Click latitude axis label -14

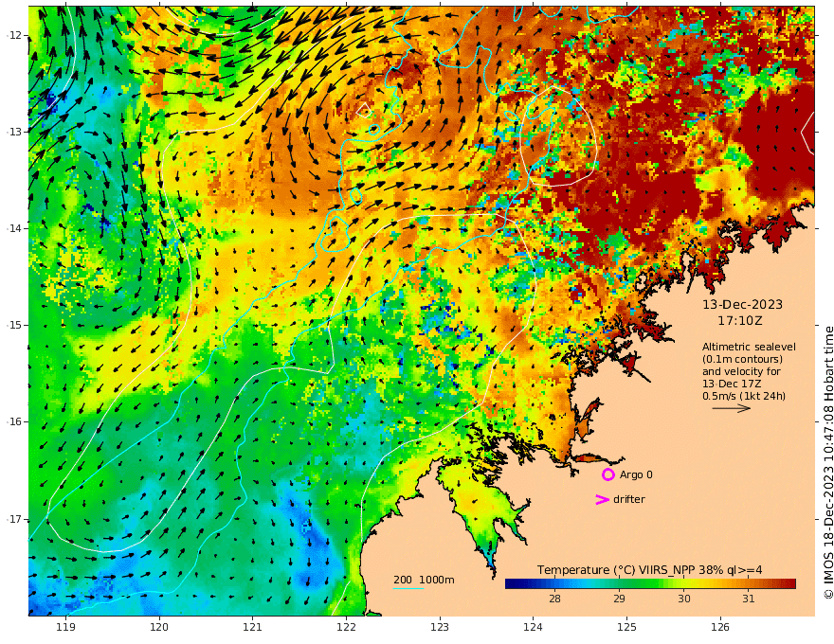pyautogui.click(x=14, y=228)
